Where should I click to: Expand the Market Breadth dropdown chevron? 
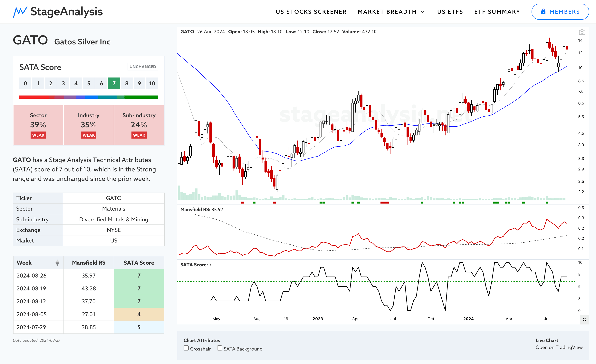click(x=423, y=12)
